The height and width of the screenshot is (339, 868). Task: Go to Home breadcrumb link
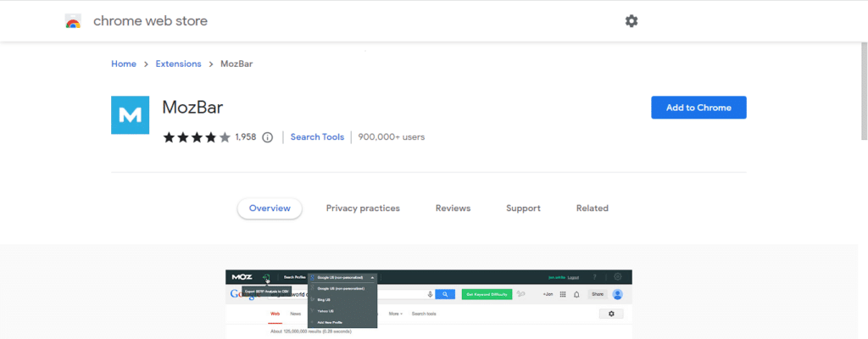[124, 64]
